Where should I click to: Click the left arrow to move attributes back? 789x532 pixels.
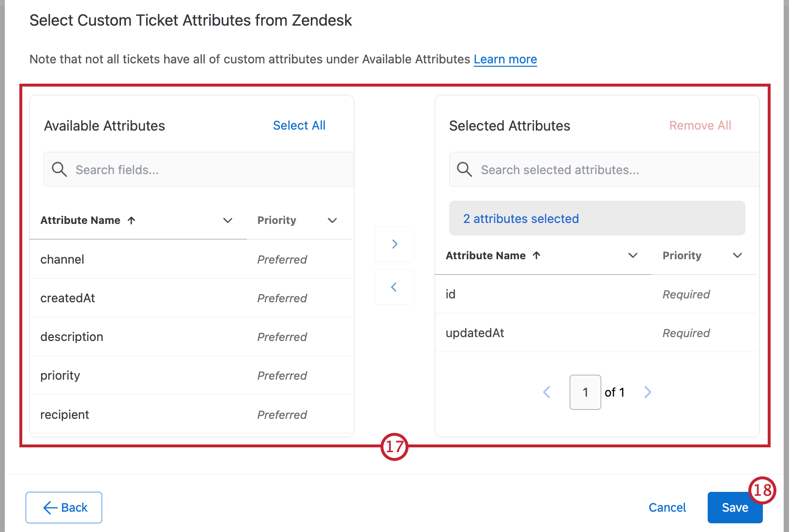click(394, 286)
